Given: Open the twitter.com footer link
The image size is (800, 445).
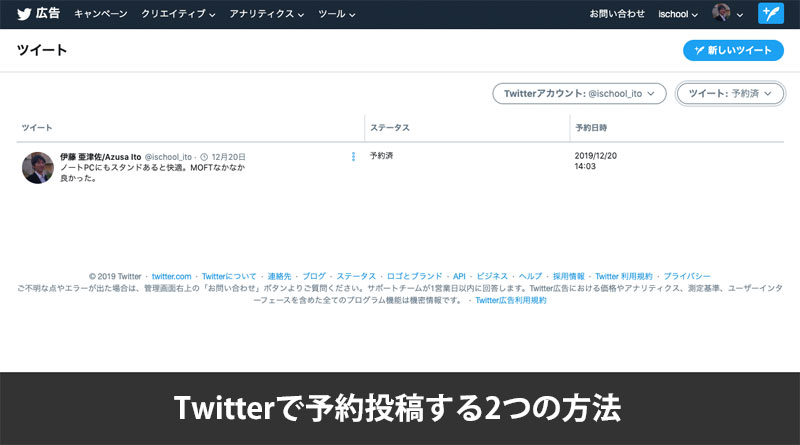Looking at the screenshot, I should click(171, 276).
